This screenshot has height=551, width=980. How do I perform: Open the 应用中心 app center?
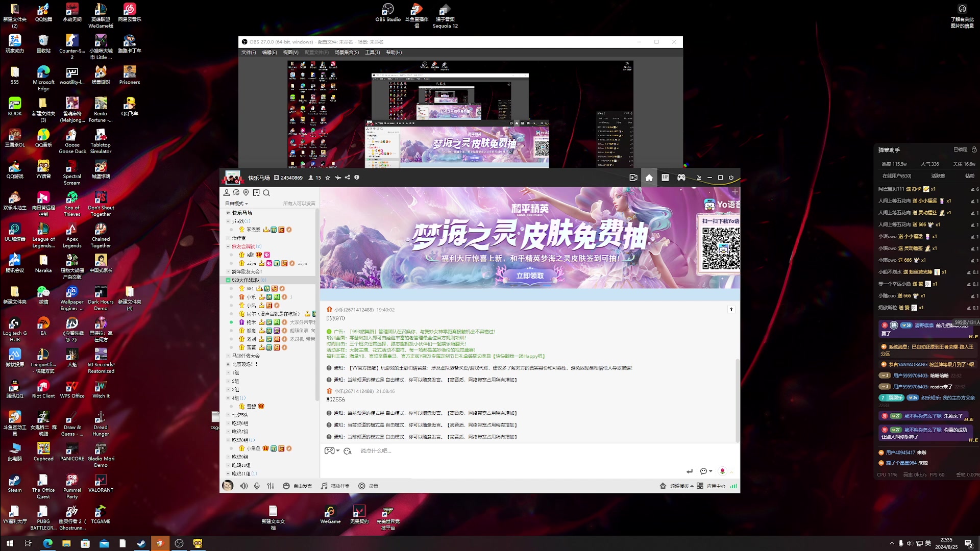click(711, 486)
